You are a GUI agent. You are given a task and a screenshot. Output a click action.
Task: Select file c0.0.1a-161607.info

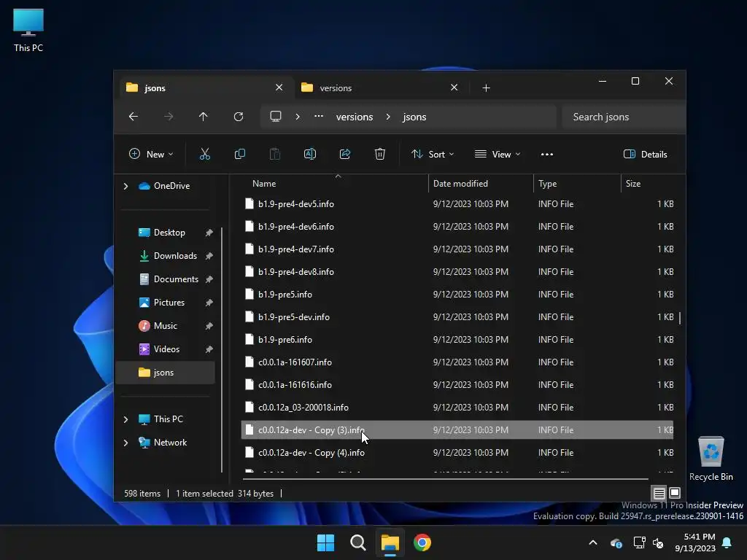coord(457,362)
